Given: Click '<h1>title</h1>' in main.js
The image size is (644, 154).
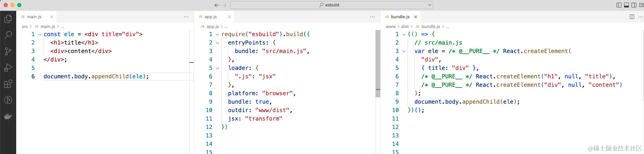Looking at the screenshot, I should [74, 43].
